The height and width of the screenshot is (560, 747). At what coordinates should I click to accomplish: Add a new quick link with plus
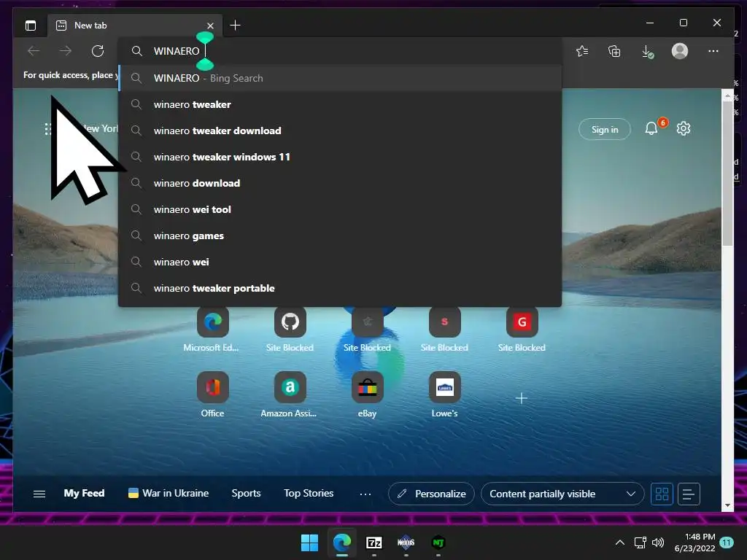click(521, 398)
